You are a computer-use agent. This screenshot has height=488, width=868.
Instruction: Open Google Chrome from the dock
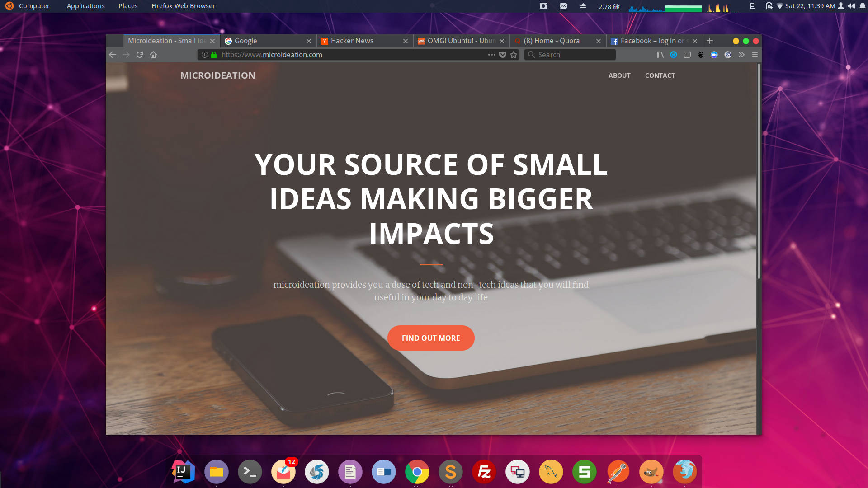[x=417, y=472]
